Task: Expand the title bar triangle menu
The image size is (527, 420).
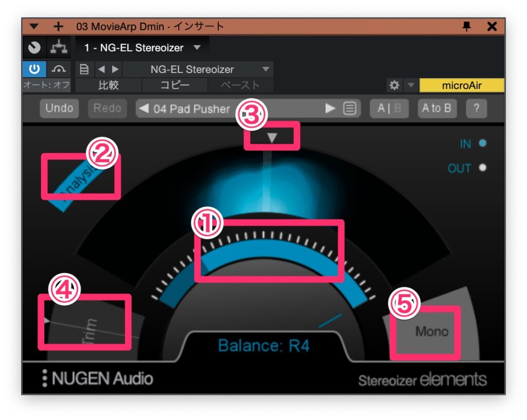Action: tap(34, 27)
